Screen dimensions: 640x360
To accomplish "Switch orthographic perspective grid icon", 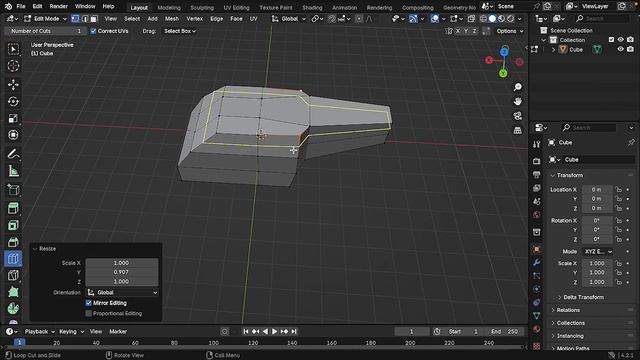I will pos(518,131).
